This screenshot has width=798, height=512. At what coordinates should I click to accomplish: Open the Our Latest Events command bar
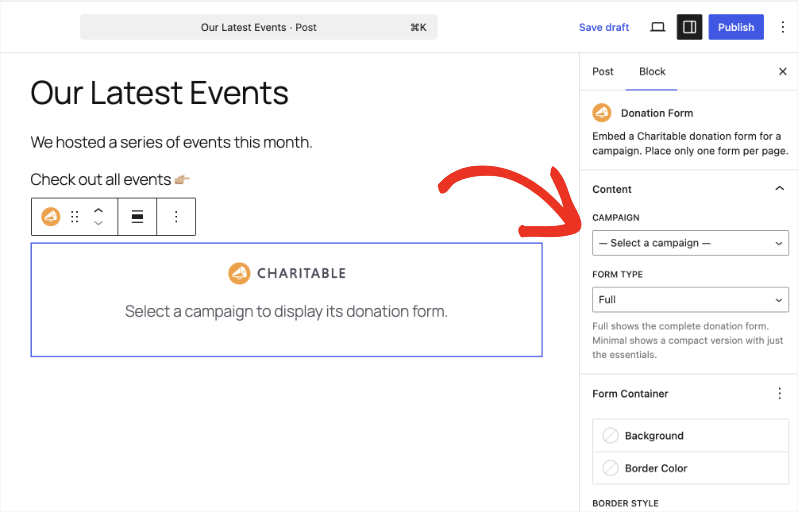(259, 27)
